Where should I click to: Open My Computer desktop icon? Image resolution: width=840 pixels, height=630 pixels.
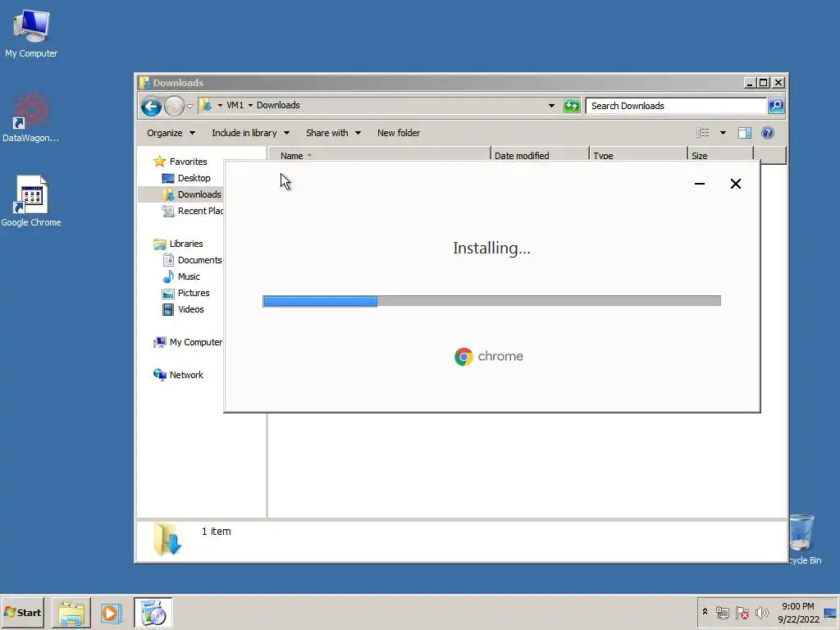tap(31, 33)
